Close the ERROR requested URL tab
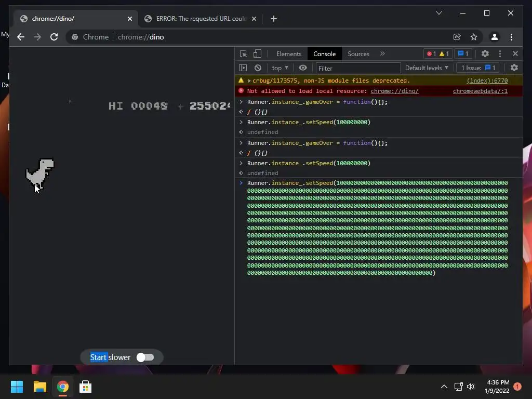532x399 pixels. point(254,19)
